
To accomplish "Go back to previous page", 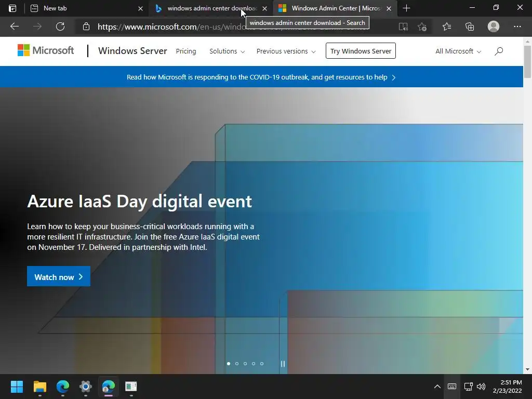I will tap(14, 26).
